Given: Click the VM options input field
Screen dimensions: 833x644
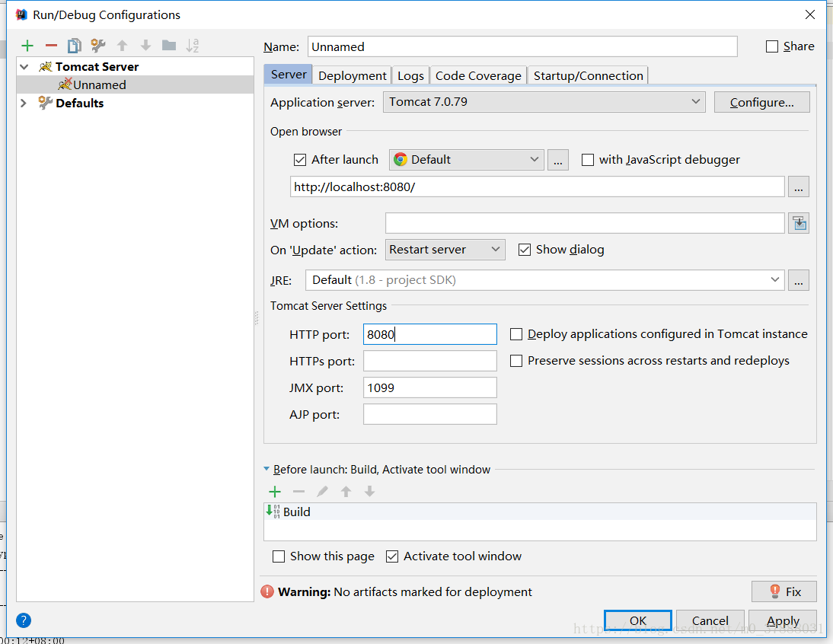Looking at the screenshot, I should tap(585, 224).
